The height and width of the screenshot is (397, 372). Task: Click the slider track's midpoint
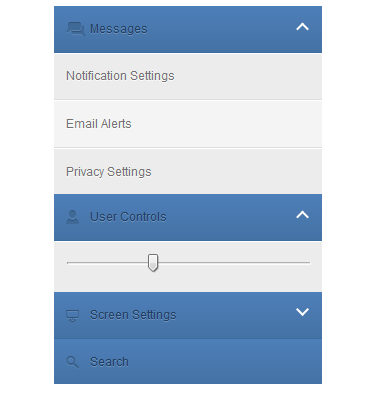(189, 263)
